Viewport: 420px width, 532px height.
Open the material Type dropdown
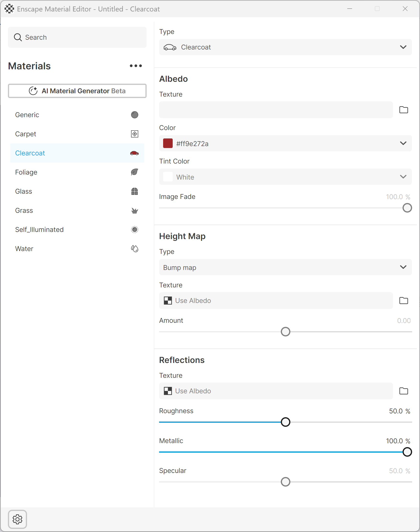pyautogui.click(x=285, y=47)
